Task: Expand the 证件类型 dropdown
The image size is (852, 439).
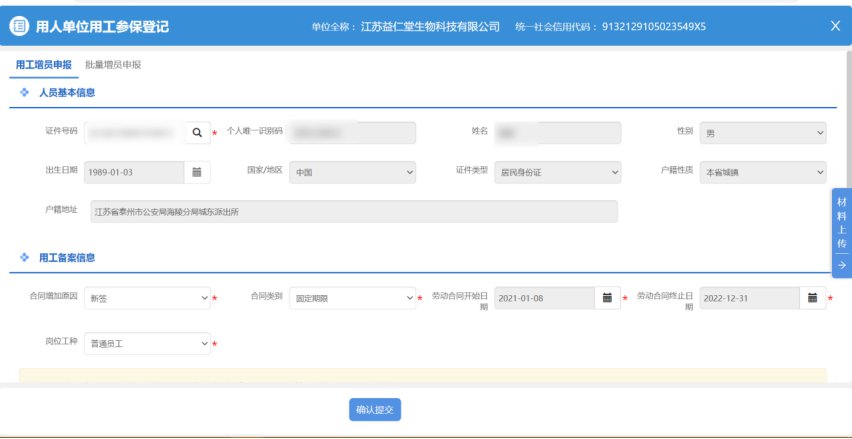Action: (557, 172)
